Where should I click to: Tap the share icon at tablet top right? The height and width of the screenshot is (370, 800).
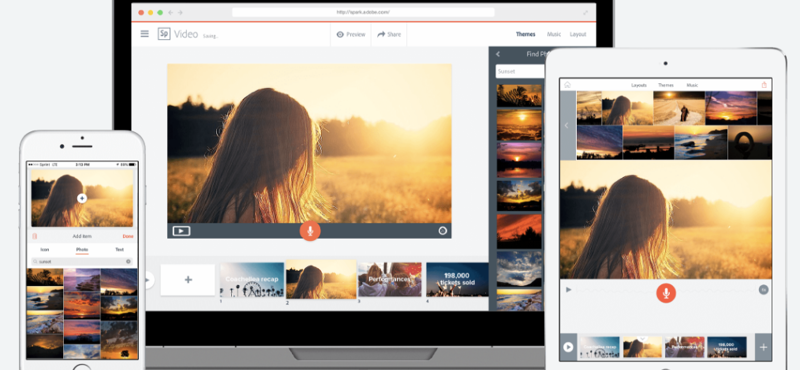[764, 85]
